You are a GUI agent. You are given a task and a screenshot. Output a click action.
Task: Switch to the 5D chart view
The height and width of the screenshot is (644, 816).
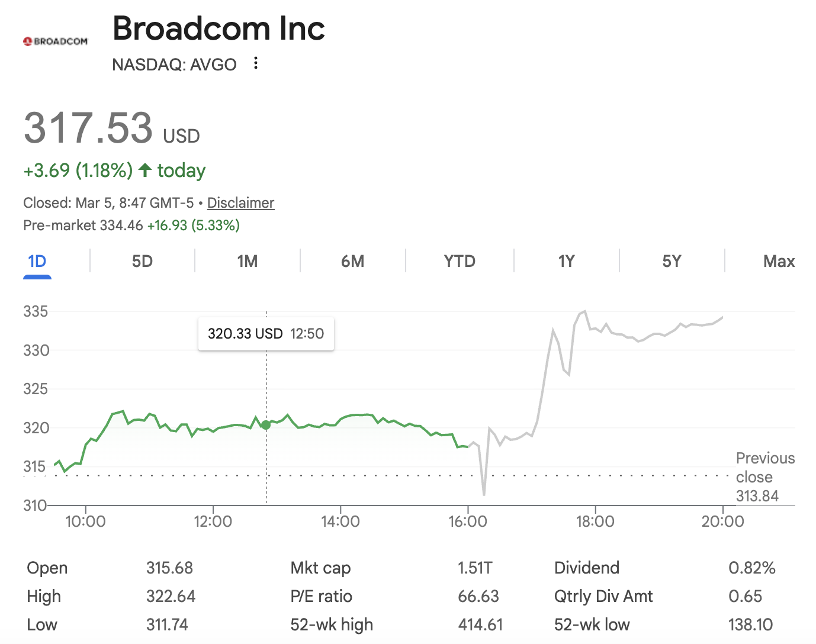(142, 260)
